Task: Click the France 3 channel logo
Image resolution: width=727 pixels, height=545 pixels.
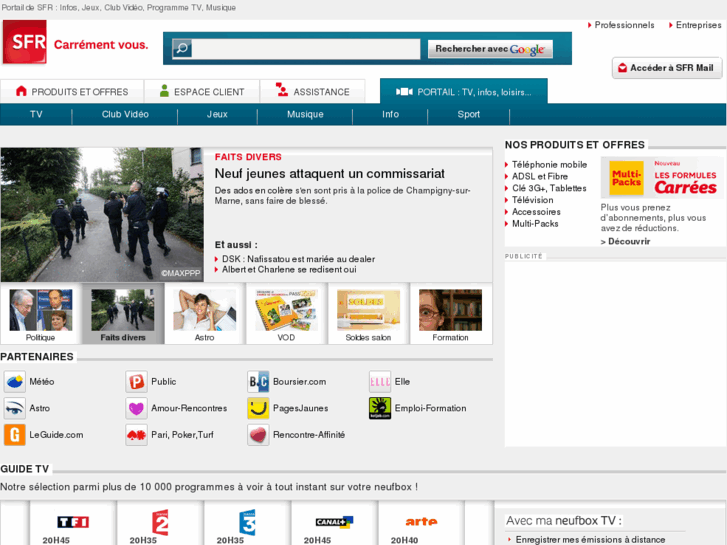Action: click(x=247, y=522)
